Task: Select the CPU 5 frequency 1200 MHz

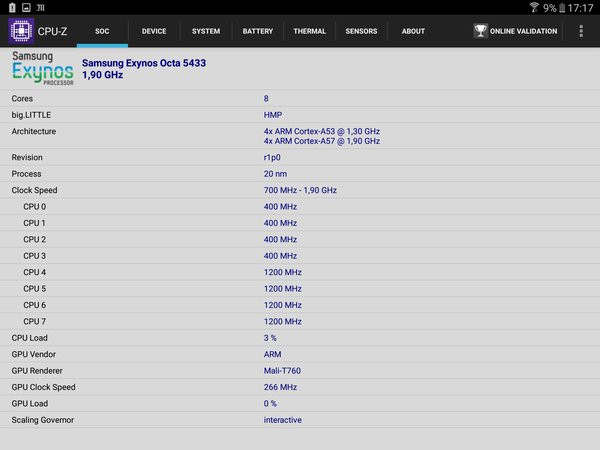Action: click(283, 289)
